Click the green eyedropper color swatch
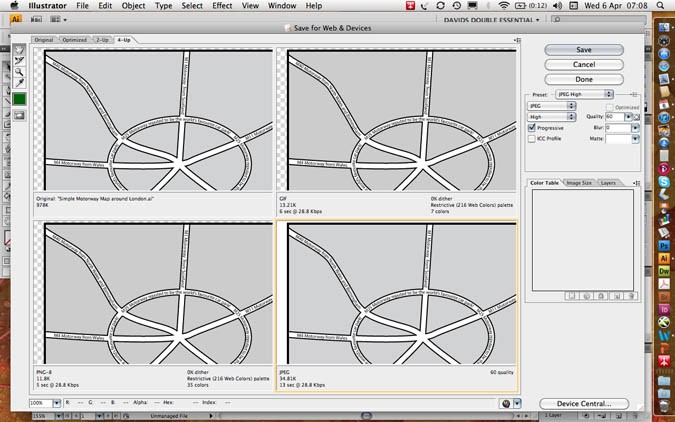This screenshot has height=422, width=675. (19, 99)
